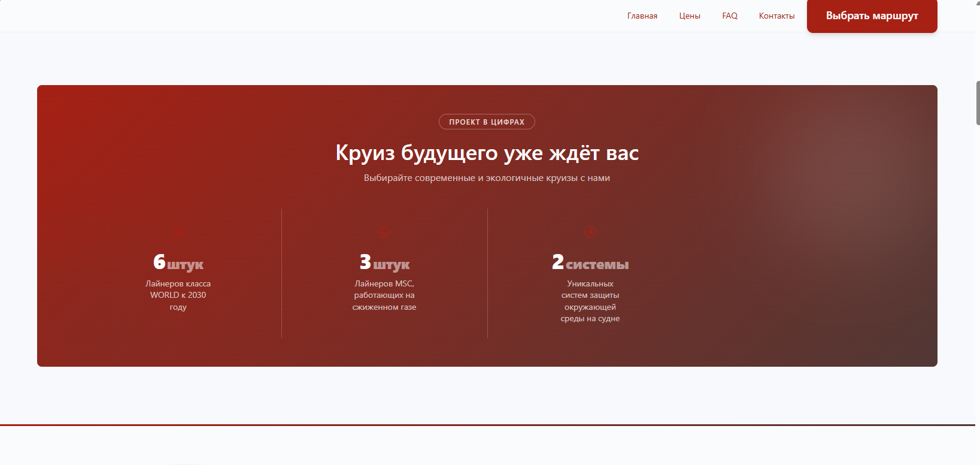Navigate to Контакты in the header
980x465 pixels.
[776, 16]
